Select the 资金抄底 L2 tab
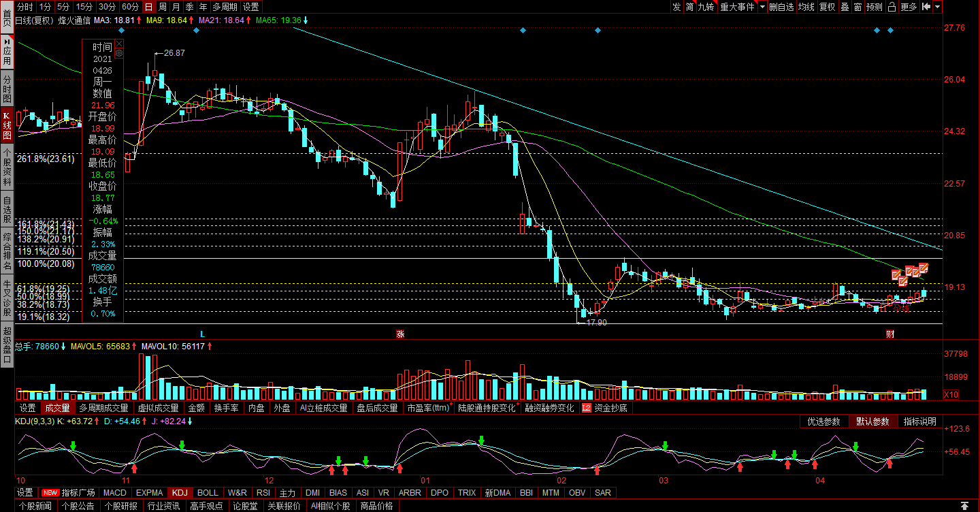980x512 pixels. 604,409
